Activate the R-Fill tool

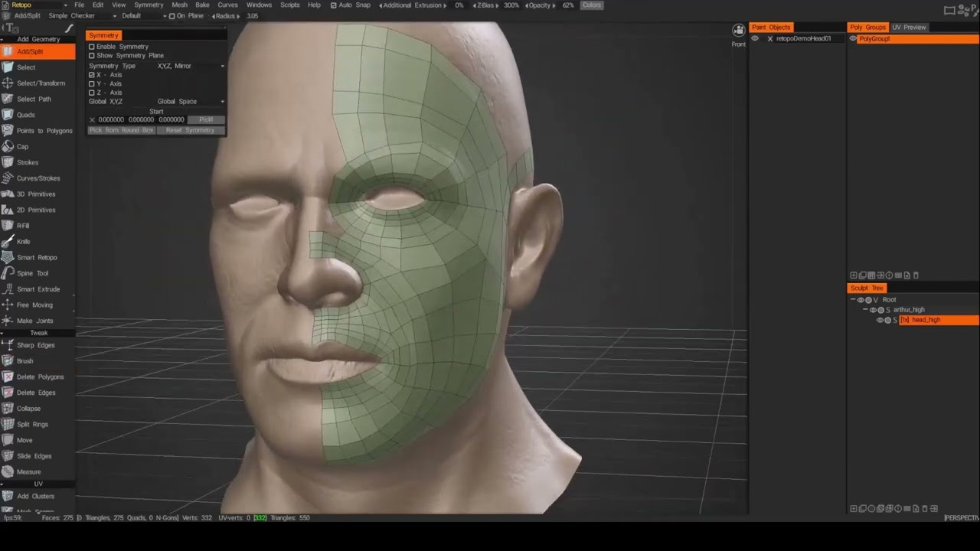pyautogui.click(x=38, y=226)
